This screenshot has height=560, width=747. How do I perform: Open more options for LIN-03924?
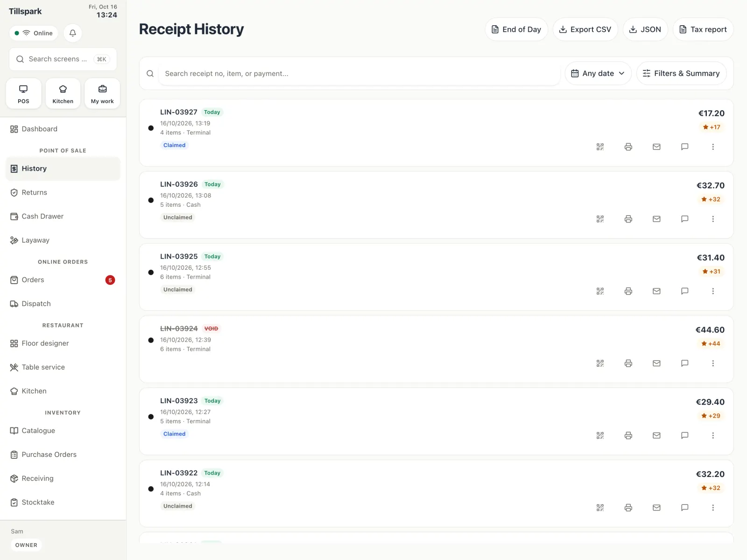[x=713, y=364]
